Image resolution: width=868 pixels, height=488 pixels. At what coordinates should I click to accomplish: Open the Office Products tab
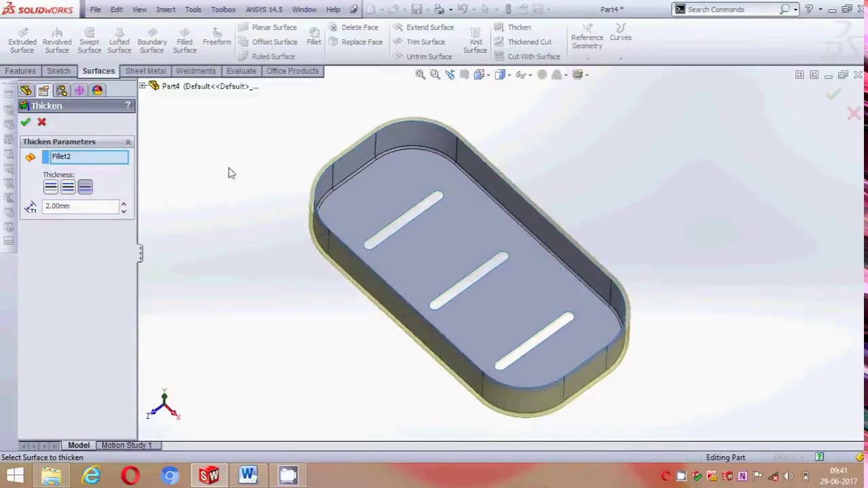(292, 71)
